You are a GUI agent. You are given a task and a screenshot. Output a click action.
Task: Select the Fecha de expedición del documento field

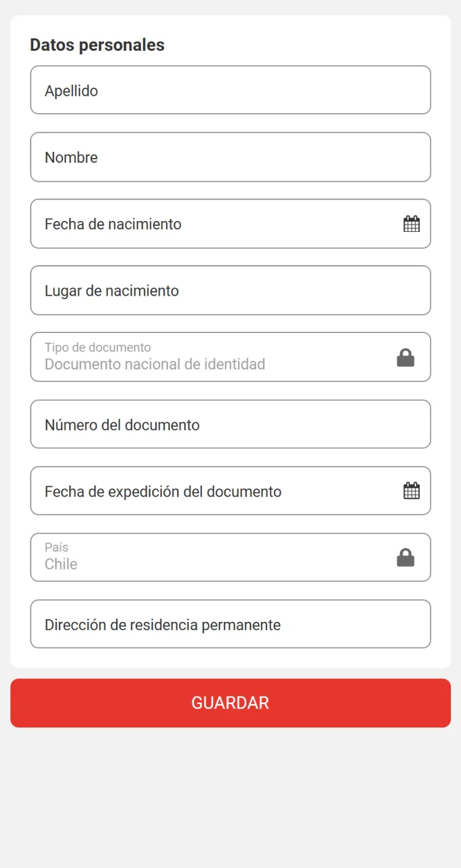tap(203, 490)
